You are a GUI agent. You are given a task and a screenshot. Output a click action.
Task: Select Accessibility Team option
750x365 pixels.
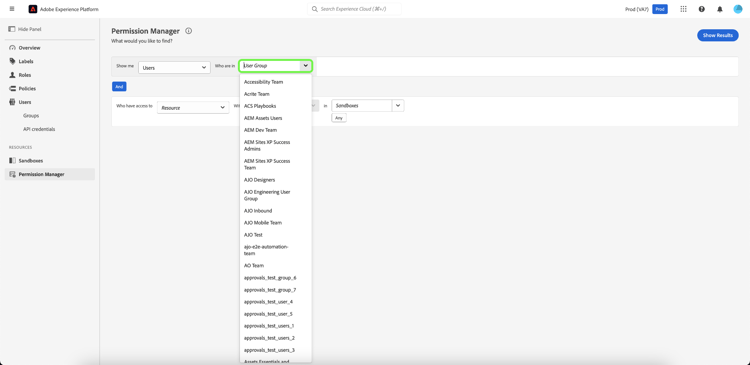click(x=276, y=82)
